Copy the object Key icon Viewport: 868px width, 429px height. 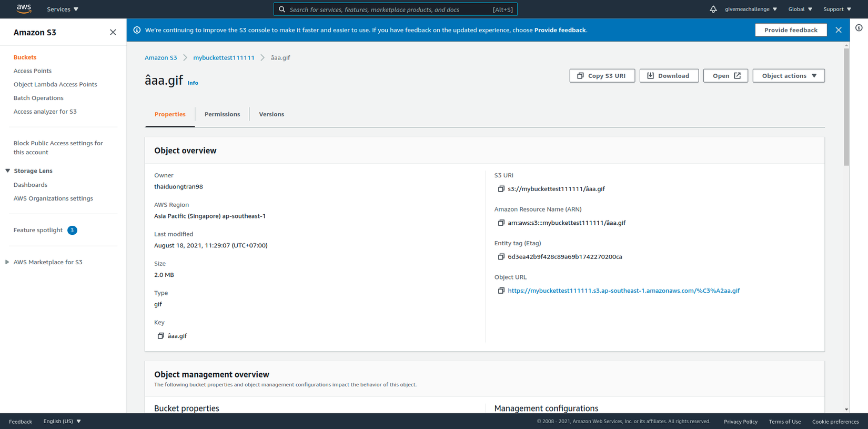tap(161, 336)
